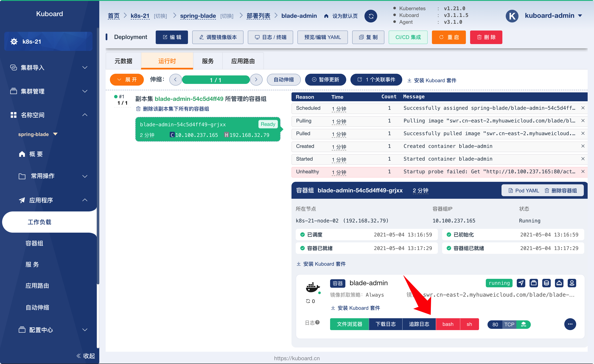Click the 集群导入 sidebar icon

(14, 67)
